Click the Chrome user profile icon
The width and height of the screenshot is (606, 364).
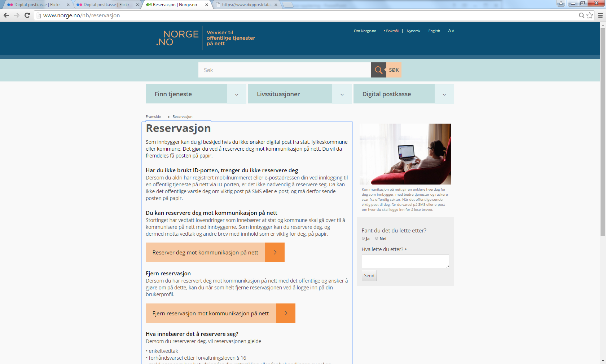tap(561, 3)
